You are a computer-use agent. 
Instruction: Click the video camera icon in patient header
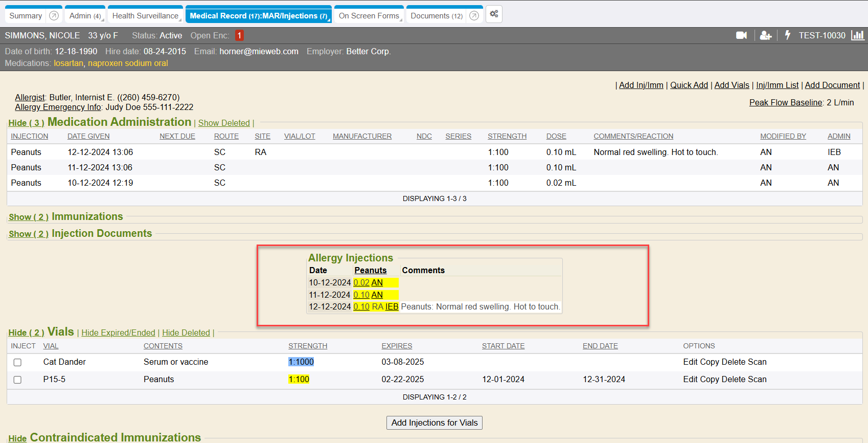pos(741,35)
